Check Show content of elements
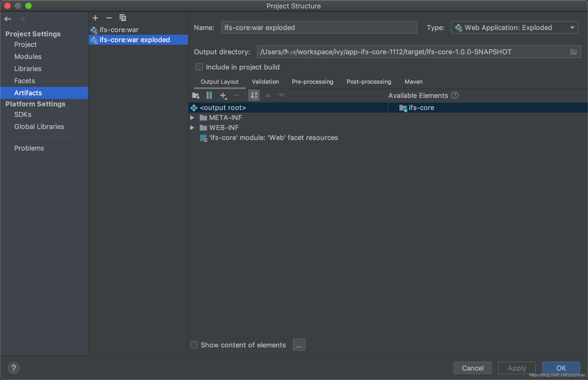 click(194, 345)
